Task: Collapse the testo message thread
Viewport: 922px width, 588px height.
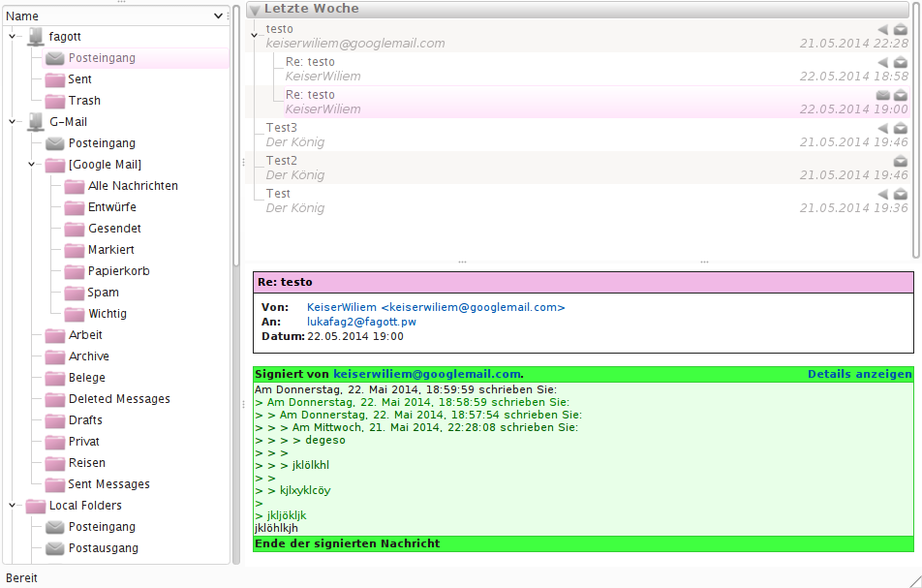Action: click(x=254, y=36)
